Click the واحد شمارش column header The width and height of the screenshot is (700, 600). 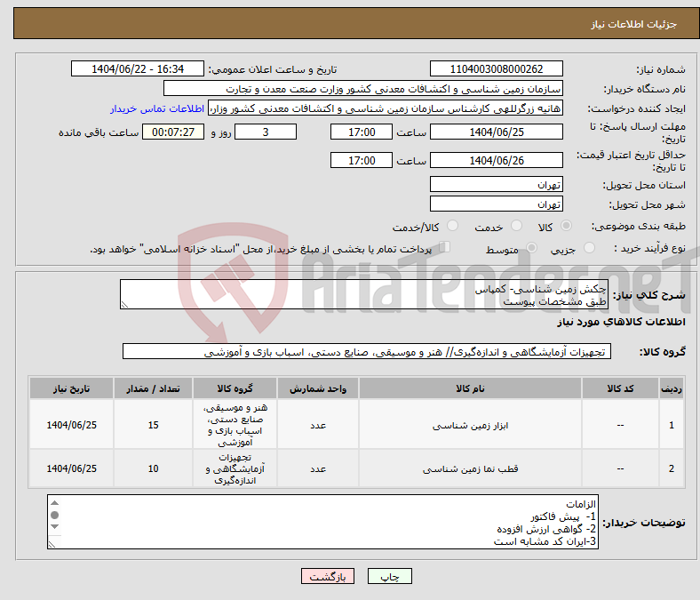click(318, 388)
